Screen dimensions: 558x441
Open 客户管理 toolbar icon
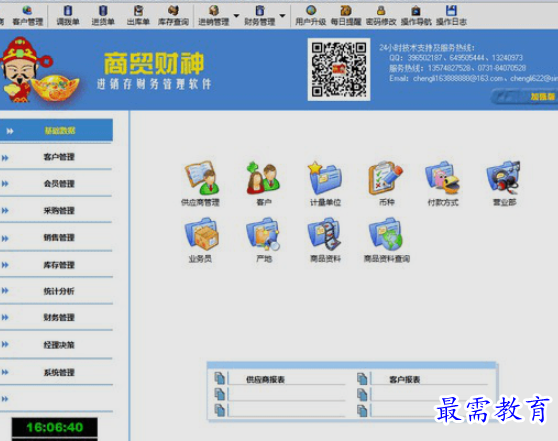27,16
